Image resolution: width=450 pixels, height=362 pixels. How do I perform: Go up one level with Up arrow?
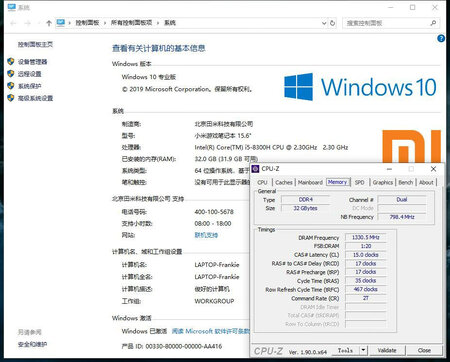coord(49,23)
